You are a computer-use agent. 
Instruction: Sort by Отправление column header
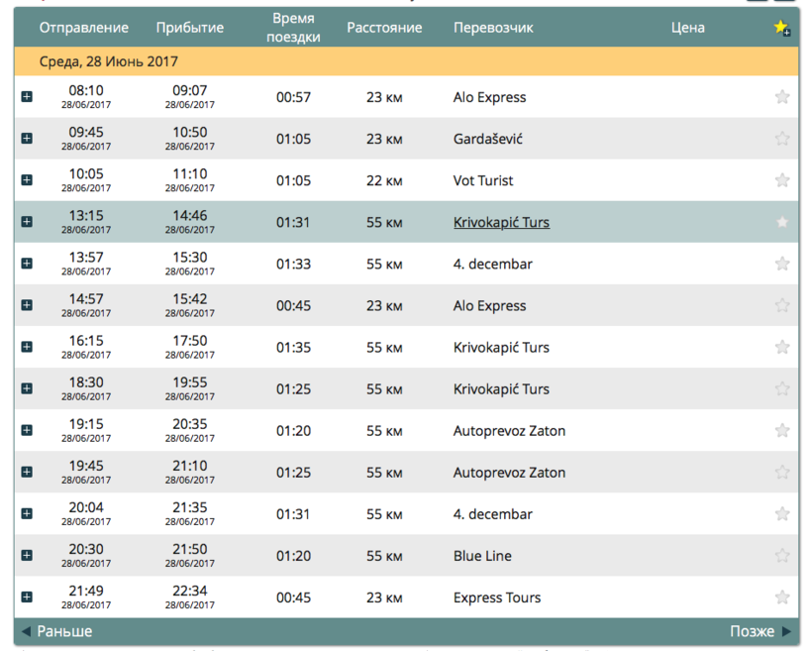(x=85, y=28)
